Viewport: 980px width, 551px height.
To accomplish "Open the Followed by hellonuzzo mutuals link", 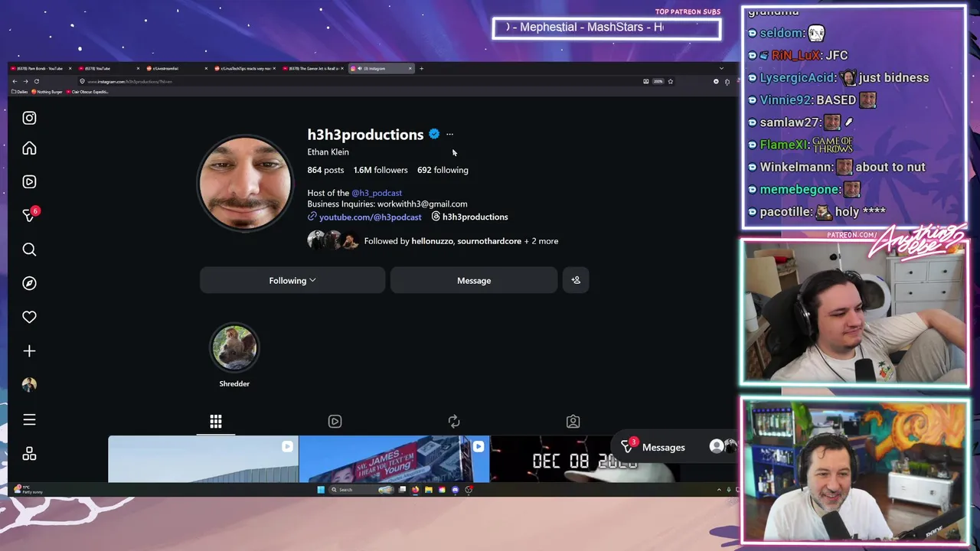I will pos(461,241).
